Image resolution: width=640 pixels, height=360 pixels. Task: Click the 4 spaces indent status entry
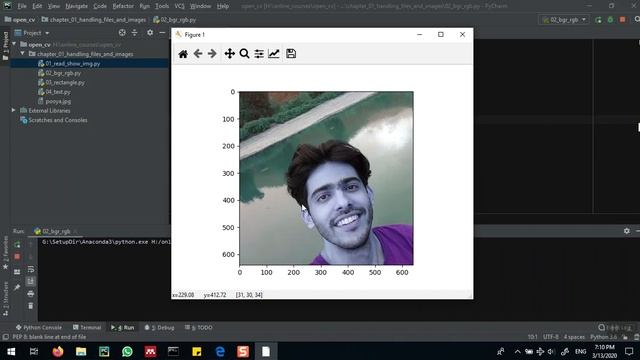pyautogui.click(x=574, y=337)
